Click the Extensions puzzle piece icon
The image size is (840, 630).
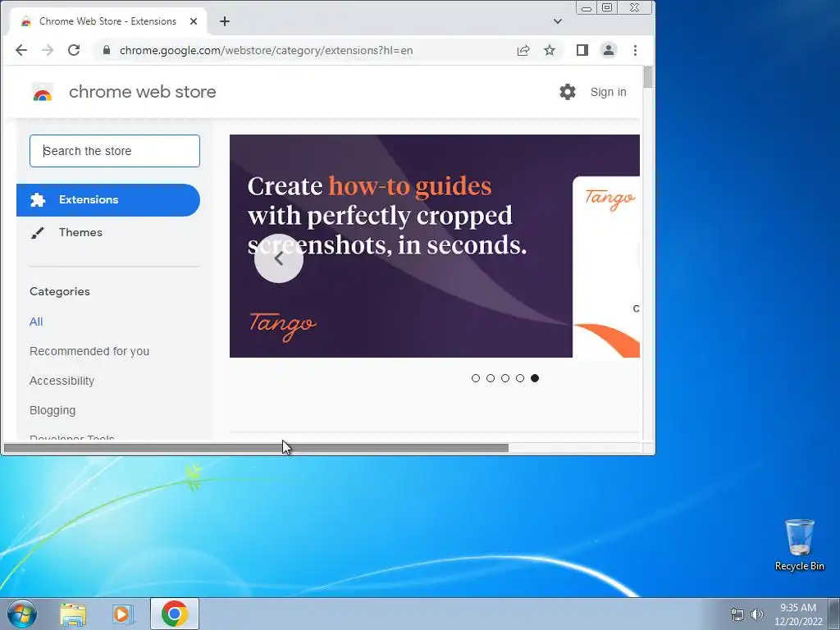click(x=38, y=200)
